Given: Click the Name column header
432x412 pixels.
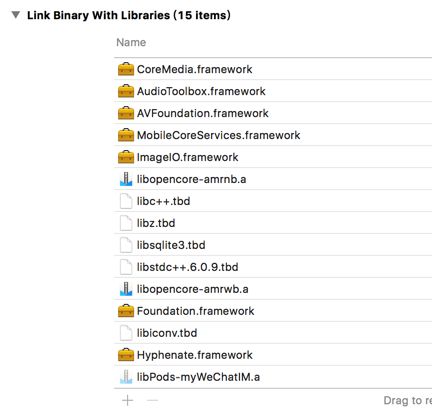Looking at the screenshot, I should pos(131,43).
